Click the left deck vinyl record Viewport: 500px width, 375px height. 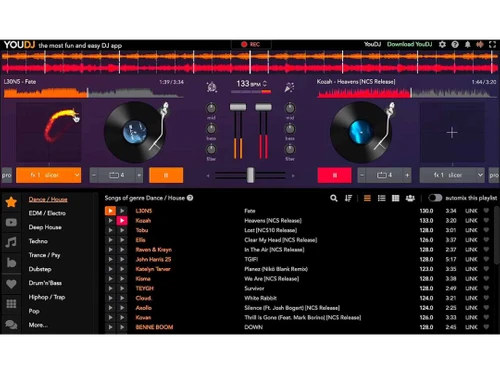point(135,132)
